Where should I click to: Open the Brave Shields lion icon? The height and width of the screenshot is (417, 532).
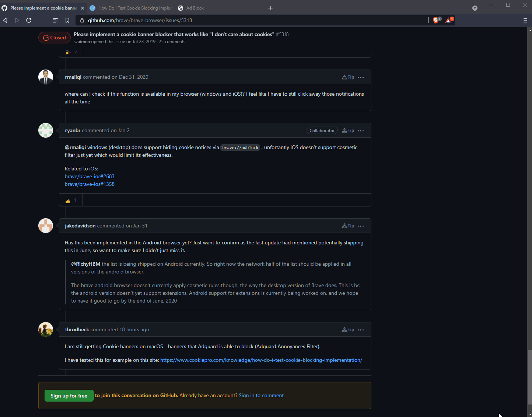coord(437,20)
